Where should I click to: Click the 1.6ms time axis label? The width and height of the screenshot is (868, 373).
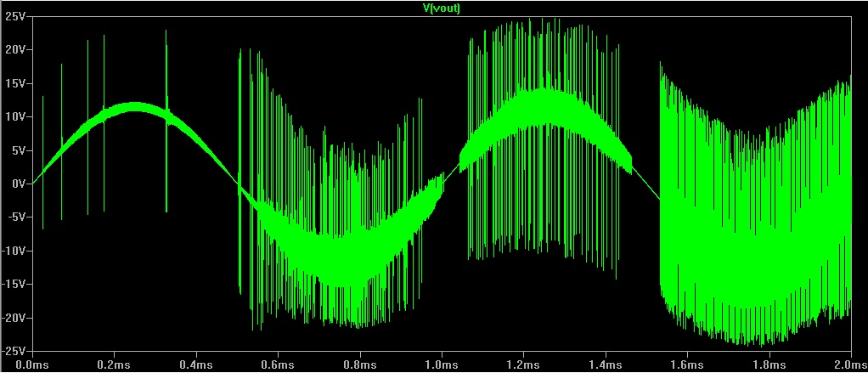tap(688, 365)
